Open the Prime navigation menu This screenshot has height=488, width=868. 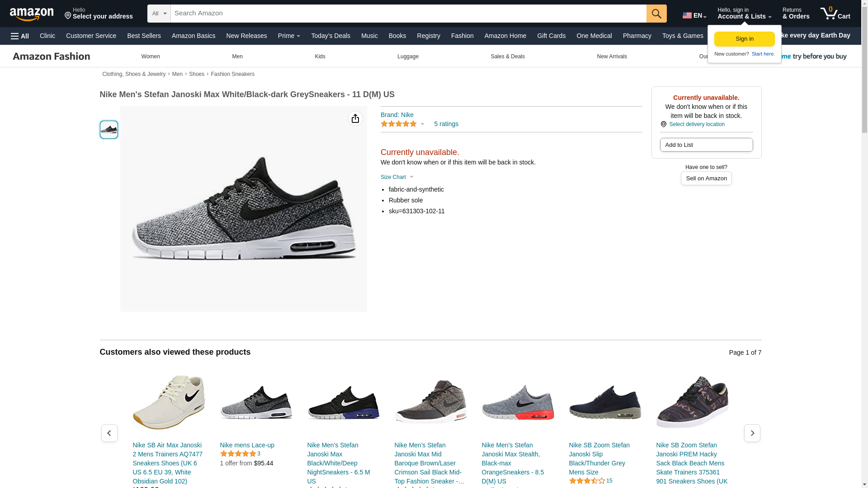(289, 36)
